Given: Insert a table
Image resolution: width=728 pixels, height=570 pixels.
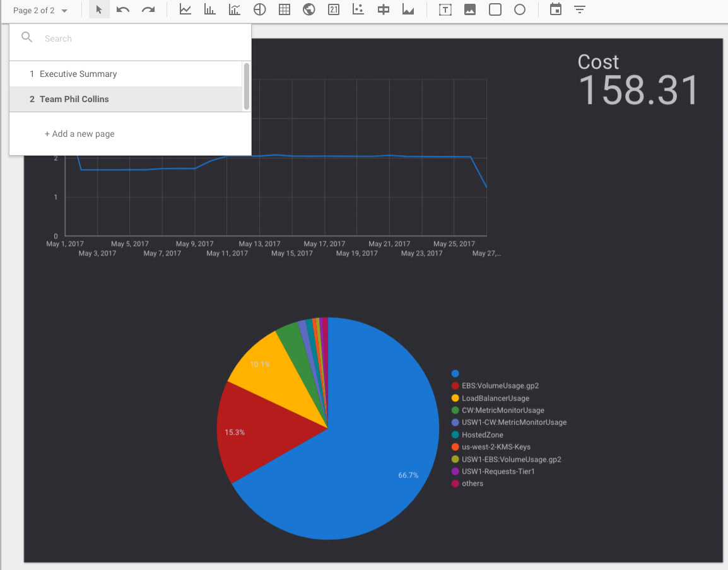Looking at the screenshot, I should click(284, 10).
